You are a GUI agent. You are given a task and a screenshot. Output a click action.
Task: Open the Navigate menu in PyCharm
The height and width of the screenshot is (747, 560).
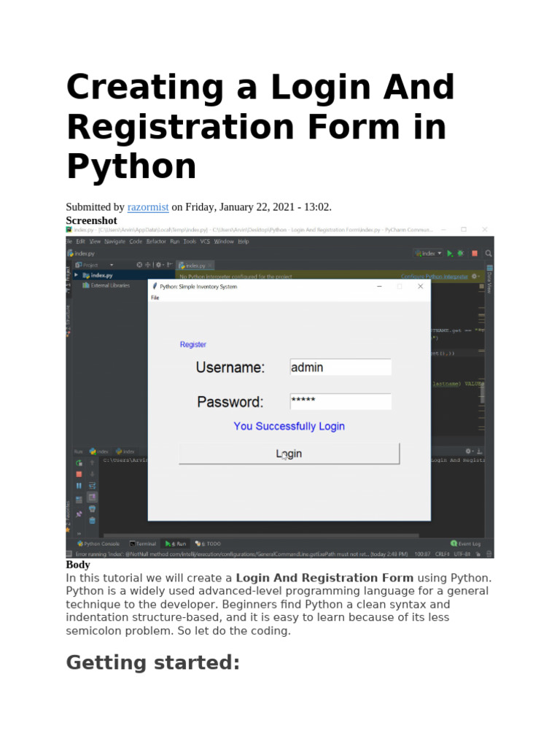(x=114, y=241)
